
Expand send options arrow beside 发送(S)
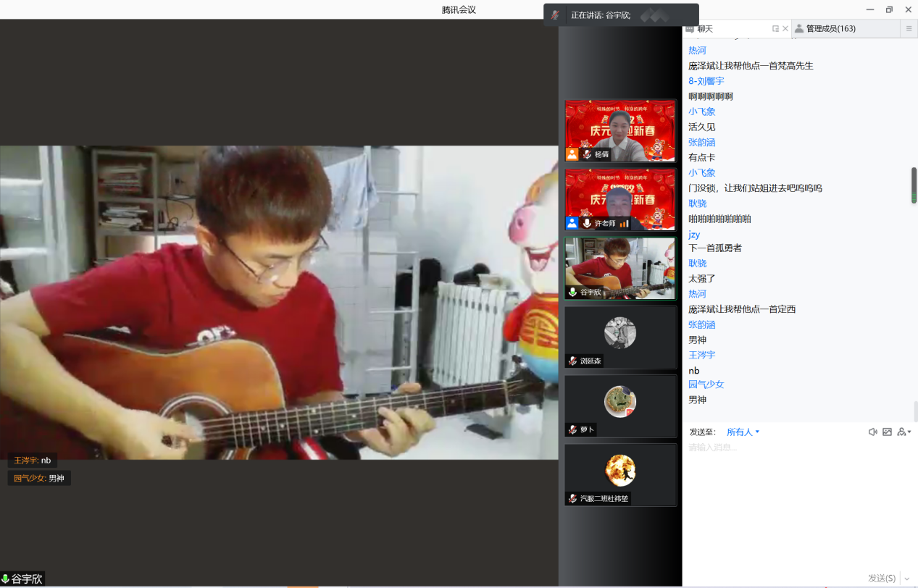click(x=906, y=579)
